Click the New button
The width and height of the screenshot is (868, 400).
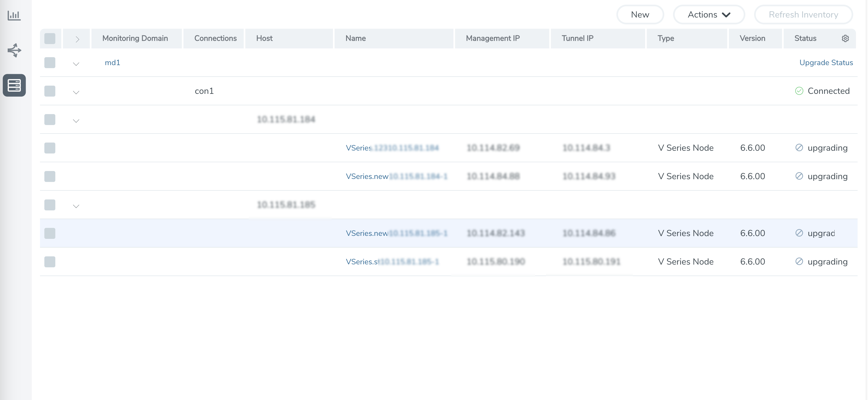coord(640,15)
